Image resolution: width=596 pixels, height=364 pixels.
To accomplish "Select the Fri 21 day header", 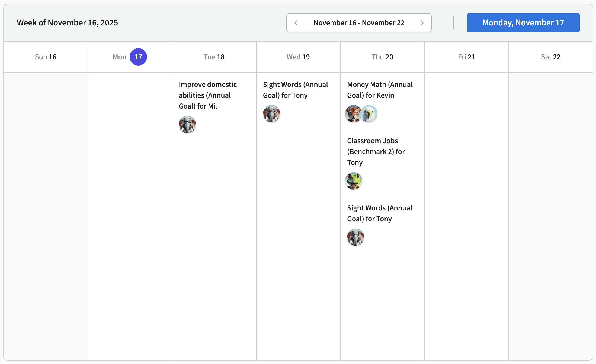I will pyautogui.click(x=466, y=57).
